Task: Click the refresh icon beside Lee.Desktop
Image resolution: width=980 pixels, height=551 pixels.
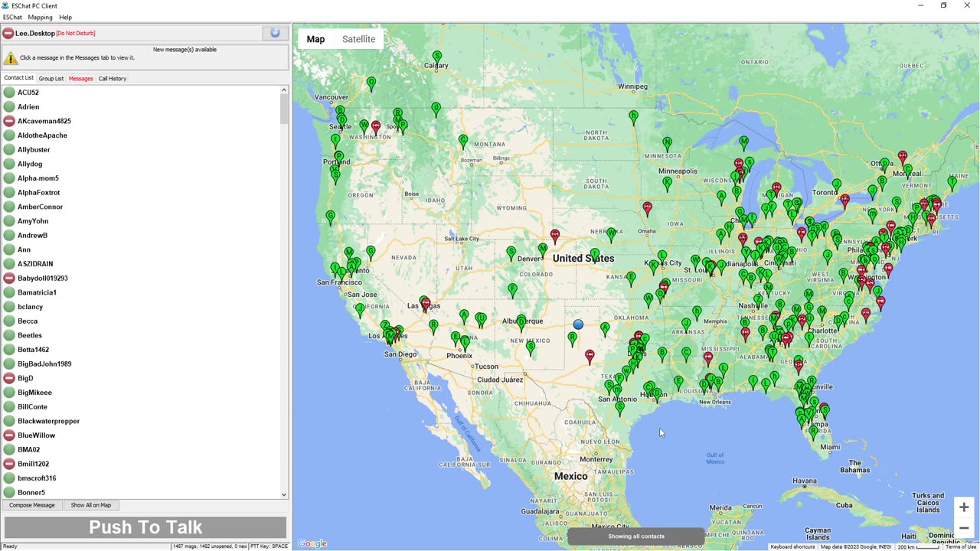Action: [x=275, y=33]
